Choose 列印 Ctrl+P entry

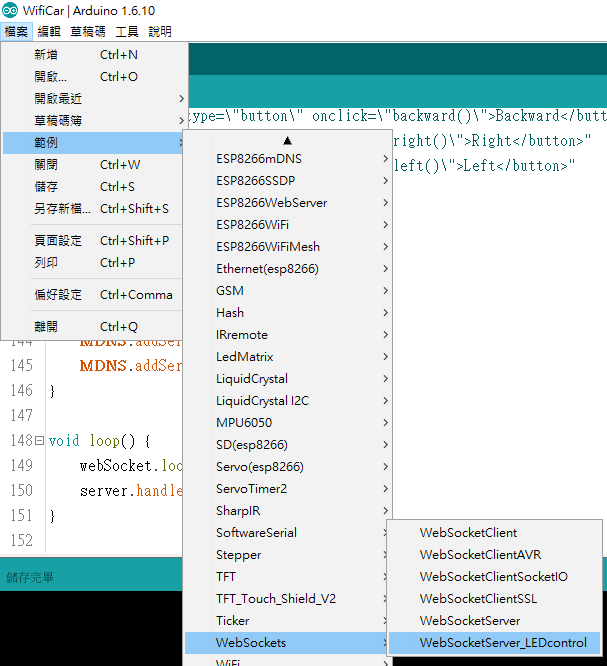click(x=93, y=263)
